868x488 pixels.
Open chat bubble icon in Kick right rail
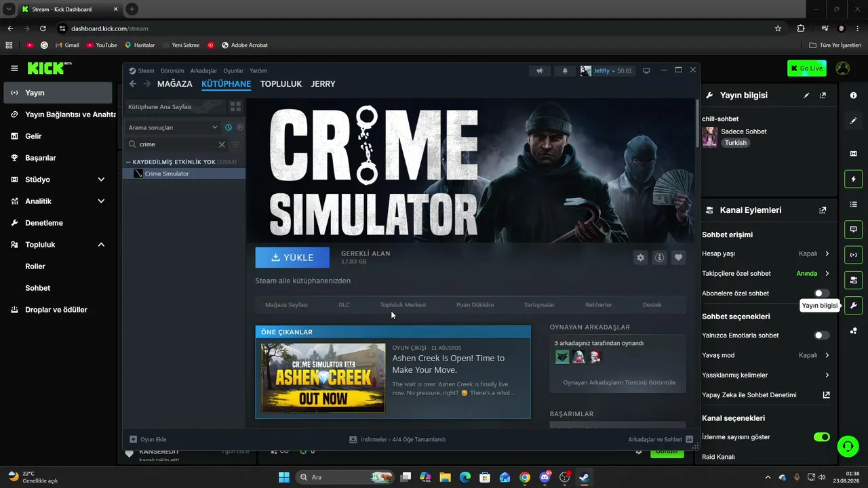[853, 230]
